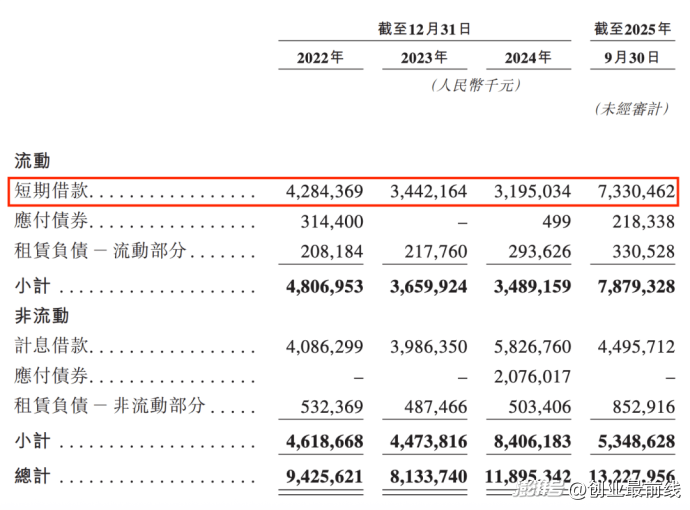Select the 非流動 section heading
Image resolution: width=690 pixels, height=510 pixels.
coord(41,316)
